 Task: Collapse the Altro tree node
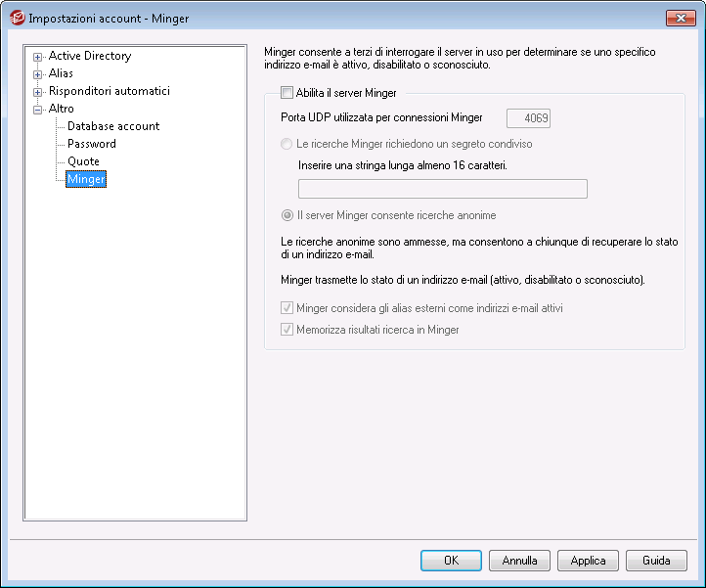click(38, 110)
